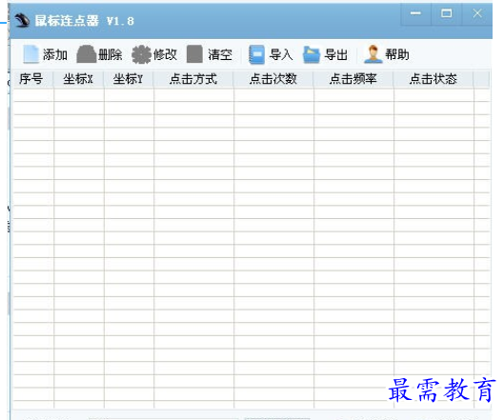
Task: Click the 导入 (Import) notebook icon
Action: 256,54
